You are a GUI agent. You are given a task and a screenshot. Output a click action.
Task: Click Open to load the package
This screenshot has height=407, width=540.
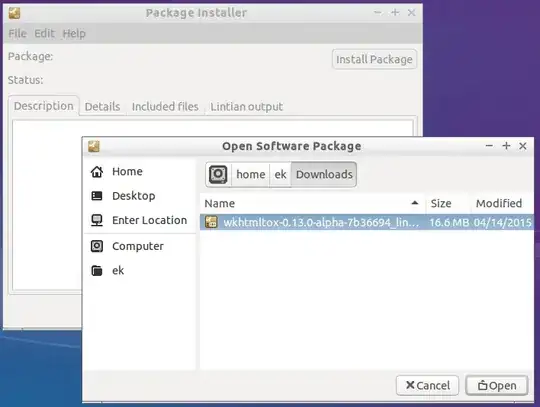tap(497, 385)
